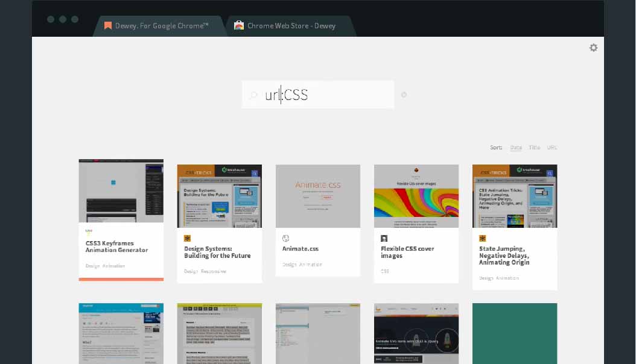
Task: Sort bookmarks by URL
Action: [x=552, y=148]
